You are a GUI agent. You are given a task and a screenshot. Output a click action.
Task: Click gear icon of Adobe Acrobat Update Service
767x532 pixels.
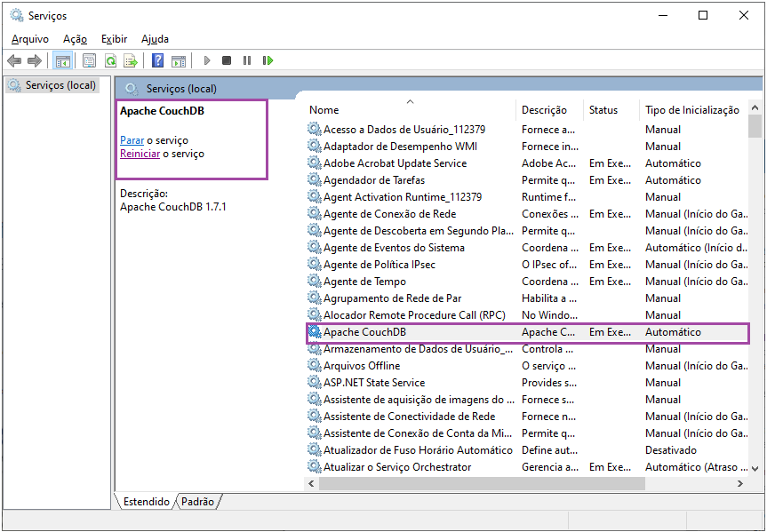click(x=314, y=163)
